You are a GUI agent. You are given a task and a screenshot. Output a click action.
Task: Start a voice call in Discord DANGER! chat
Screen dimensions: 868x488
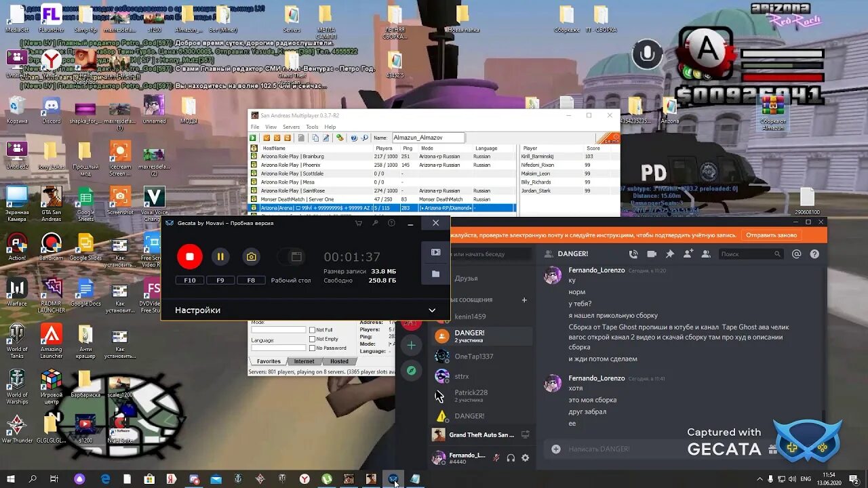tap(633, 253)
